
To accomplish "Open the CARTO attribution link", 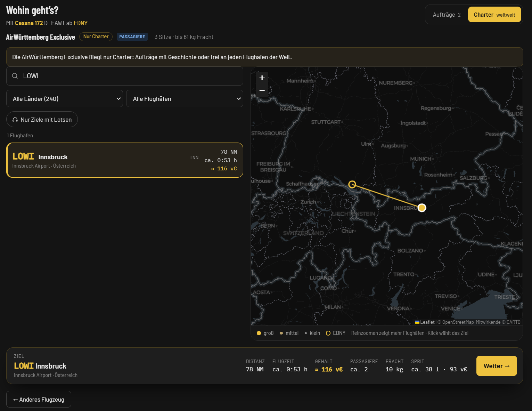I will 513,322.
